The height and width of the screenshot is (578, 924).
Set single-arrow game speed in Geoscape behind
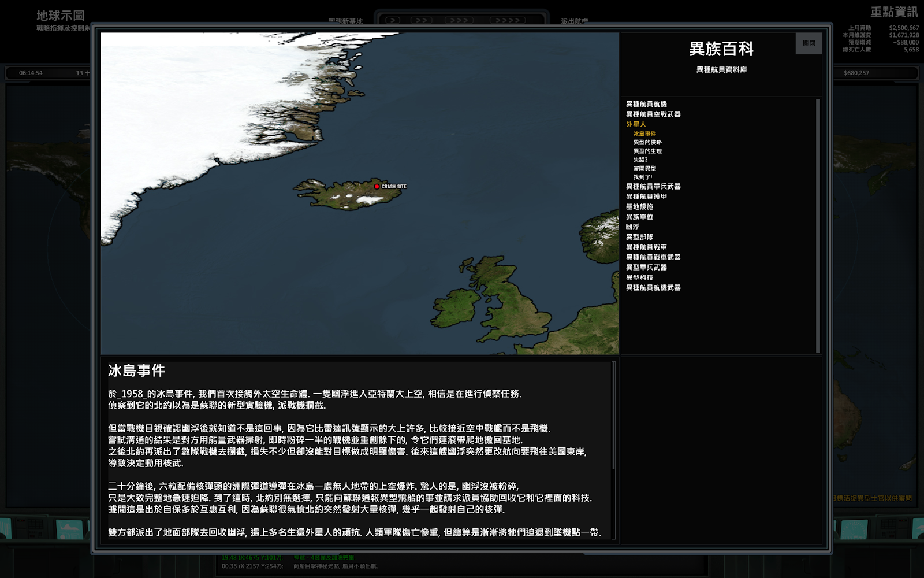[393, 20]
